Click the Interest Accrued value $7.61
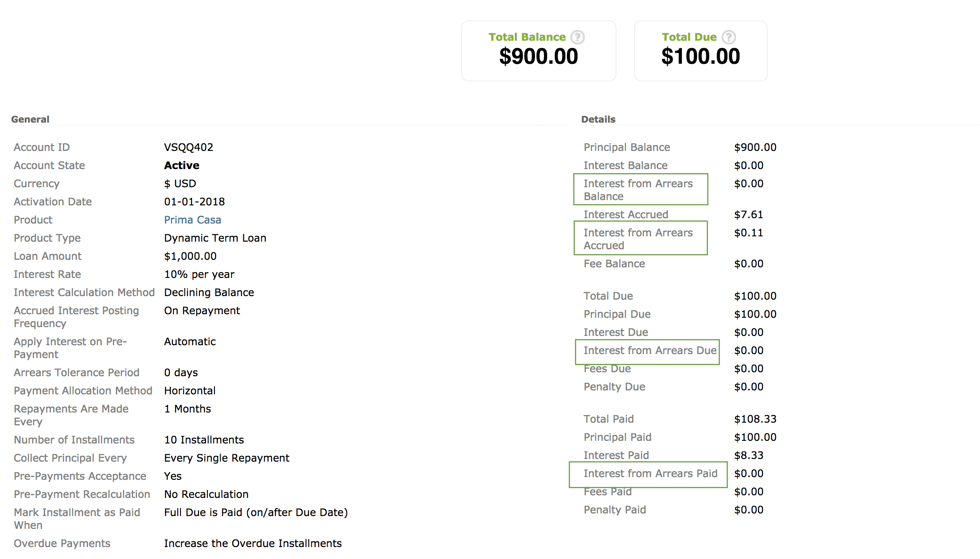 coord(749,215)
